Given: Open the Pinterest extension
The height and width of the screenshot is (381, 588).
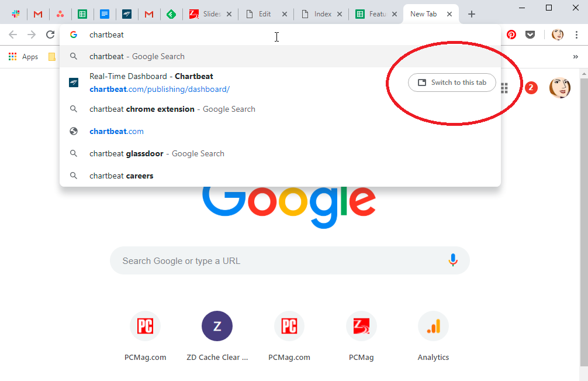Looking at the screenshot, I should pos(511,35).
